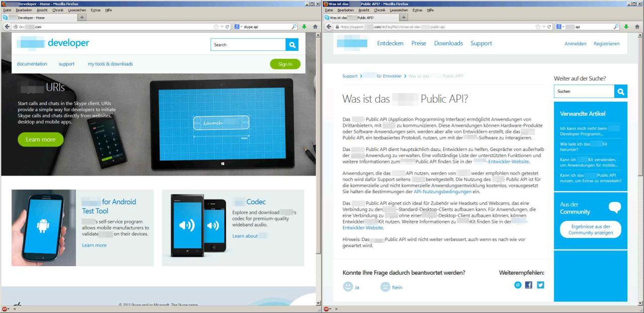Go to home page in left Firefox window
This screenshot has height=313, width=644.
(x=315, y=27)
